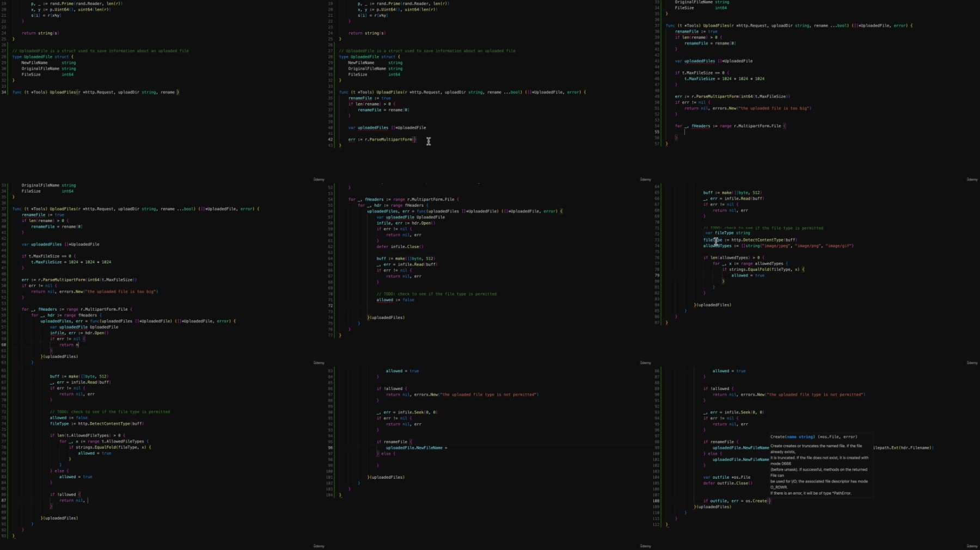Click the TODO comment in the center frame
This screenshot has width=980, height=550.
point(436,294)
